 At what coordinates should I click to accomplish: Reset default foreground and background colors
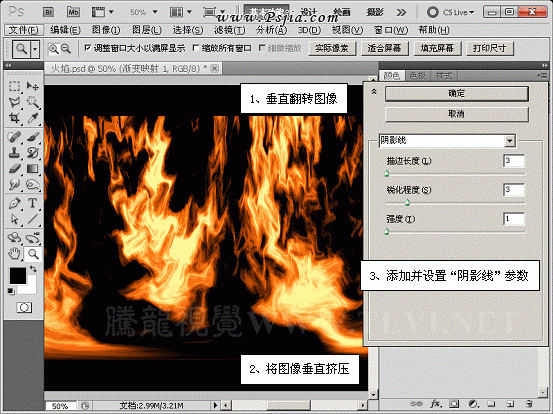click(x=11, y=291)
